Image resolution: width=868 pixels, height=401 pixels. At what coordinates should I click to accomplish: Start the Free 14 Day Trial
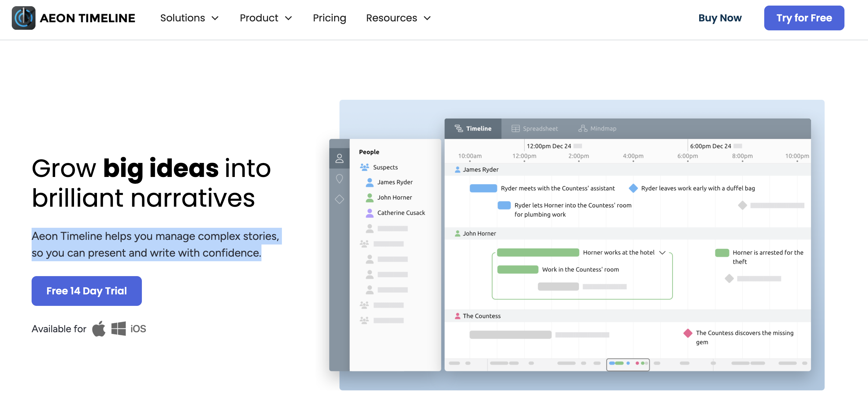point(86,291)
